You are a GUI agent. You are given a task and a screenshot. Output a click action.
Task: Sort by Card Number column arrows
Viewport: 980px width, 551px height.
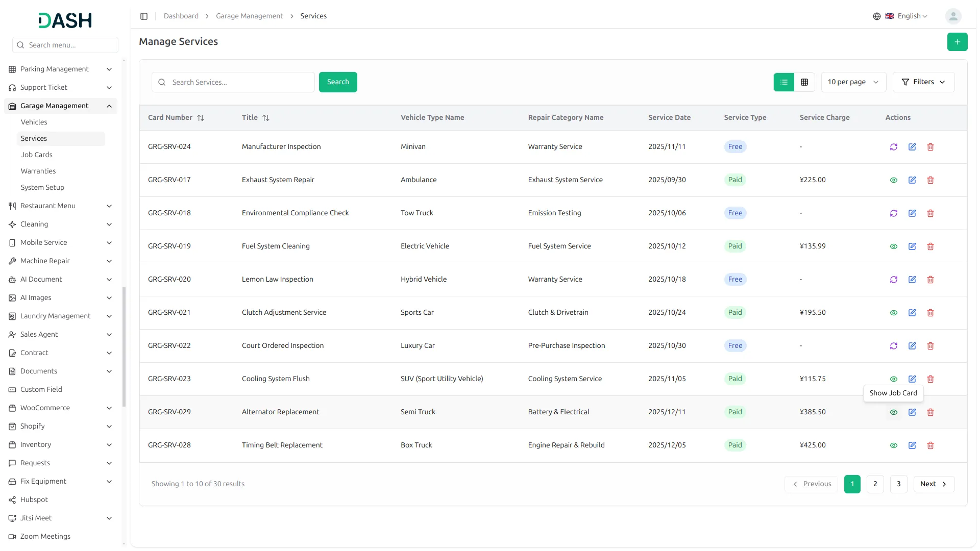pyautogui.click(x=201, y=118)
